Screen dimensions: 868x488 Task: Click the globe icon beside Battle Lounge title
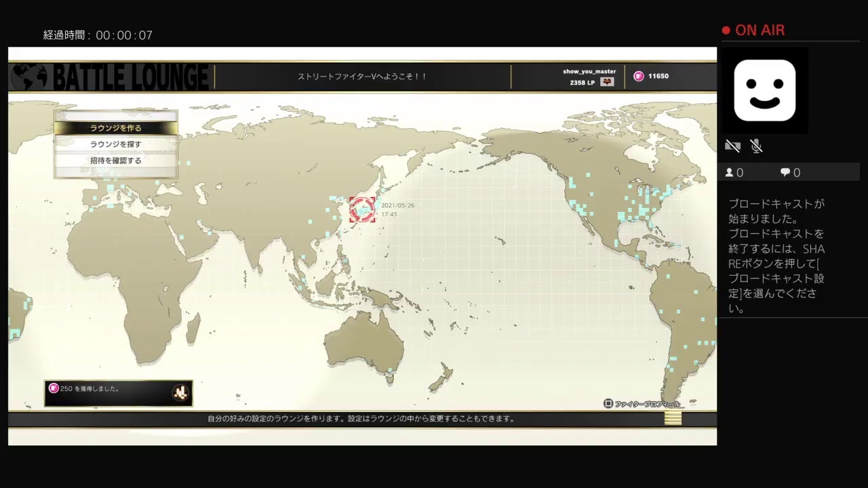click(29, 77)
